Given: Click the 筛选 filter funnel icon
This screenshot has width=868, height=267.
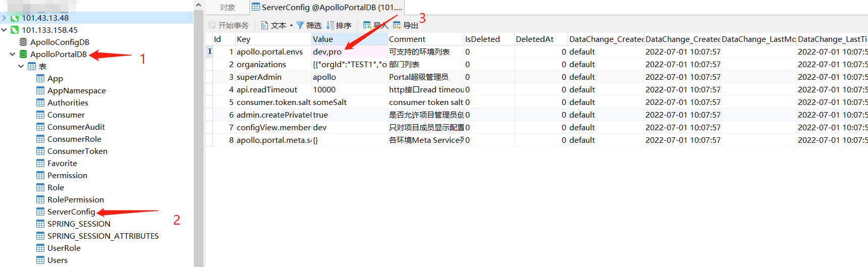Looking at the screenshot, I should (300, 25).
